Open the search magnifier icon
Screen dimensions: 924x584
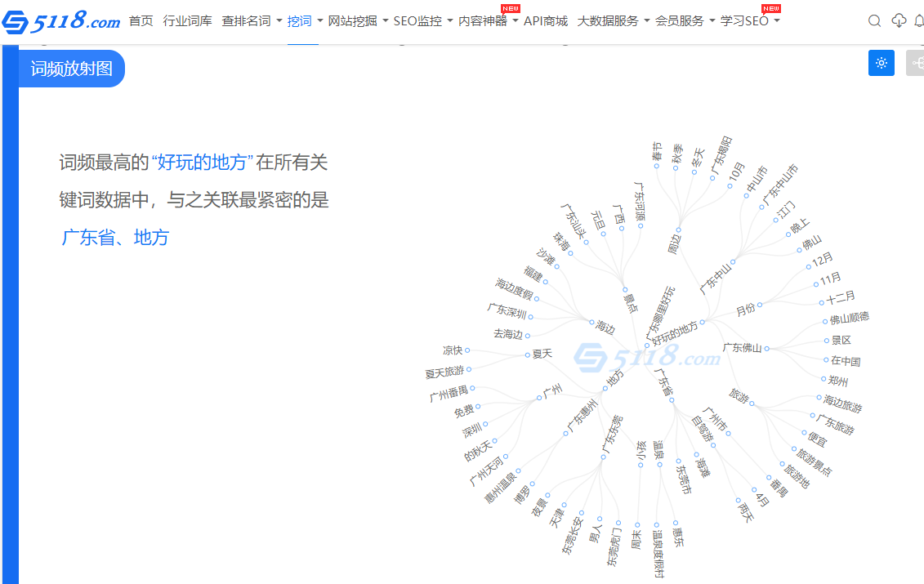click(874, 21)
